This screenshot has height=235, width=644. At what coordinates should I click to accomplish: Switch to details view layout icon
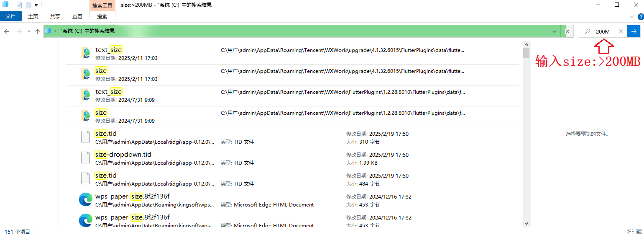[630, 232]
